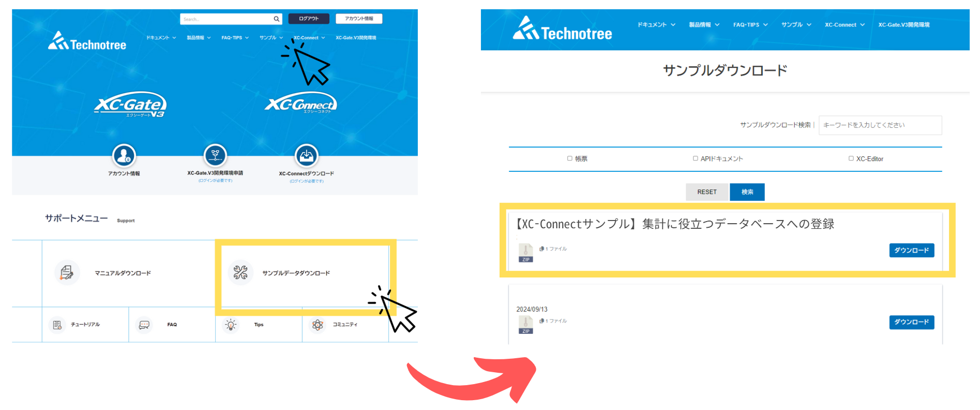This screenshot has height=410, width=980.
Task: Expand the FAQ·TIPS dropdown in right header
Action: pyautogui.click(x=750, y=24)
